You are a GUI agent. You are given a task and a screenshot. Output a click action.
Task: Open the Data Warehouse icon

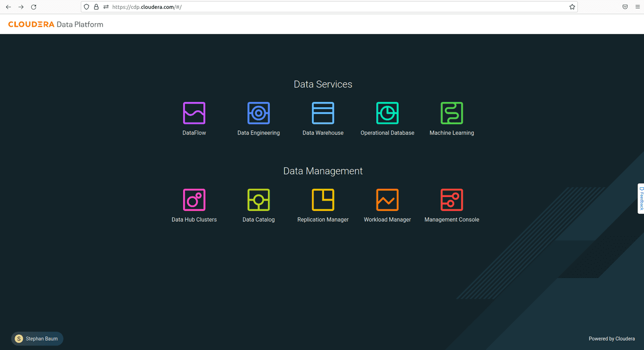(x=323, y=113)
